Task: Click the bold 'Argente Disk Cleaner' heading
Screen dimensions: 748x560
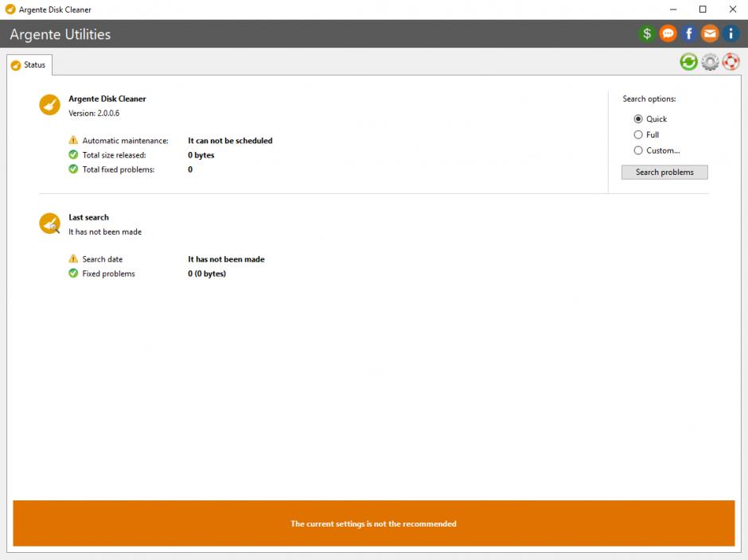Action: (107, 99)
